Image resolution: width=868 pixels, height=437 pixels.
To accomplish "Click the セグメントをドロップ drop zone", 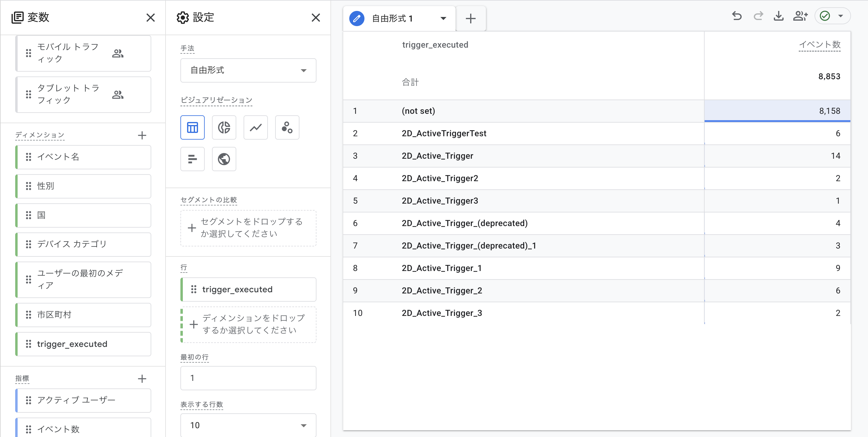I will 248,228.
